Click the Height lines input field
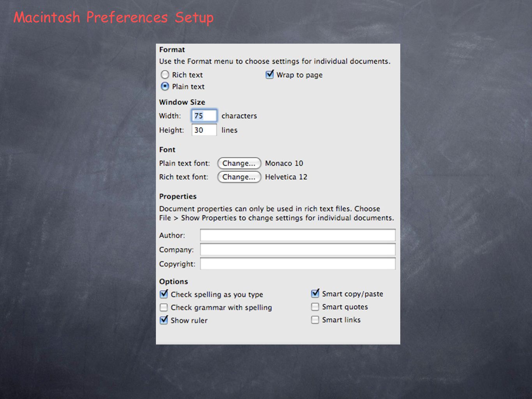The height and width of the screenshot is (399, 532). 204,130
